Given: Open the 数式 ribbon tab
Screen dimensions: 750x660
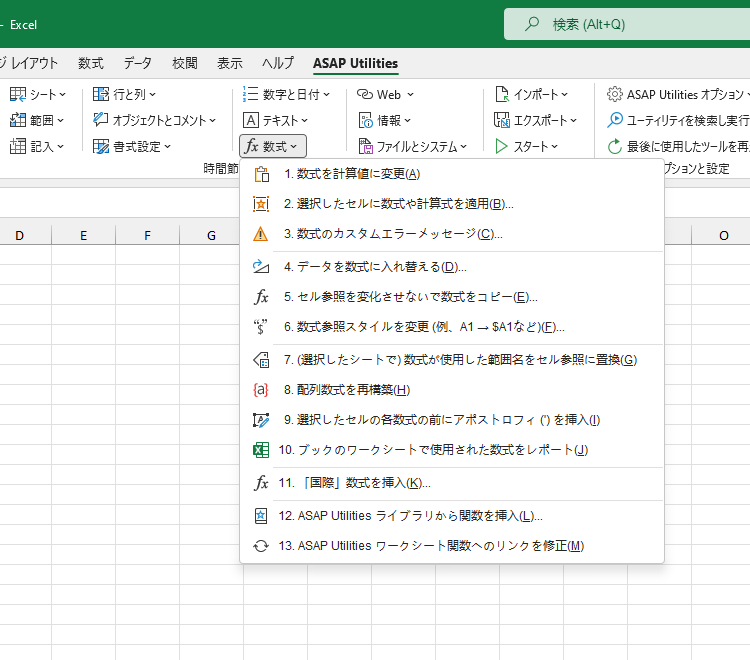Looking at the screenshot, I should [x=91, y=63].
